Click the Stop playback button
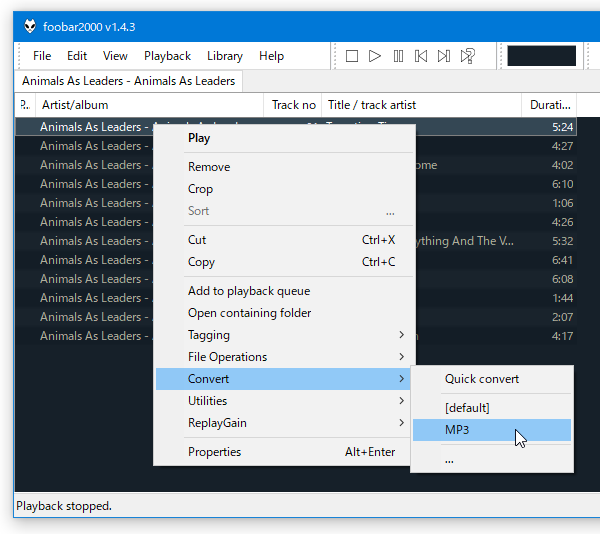 352,56
